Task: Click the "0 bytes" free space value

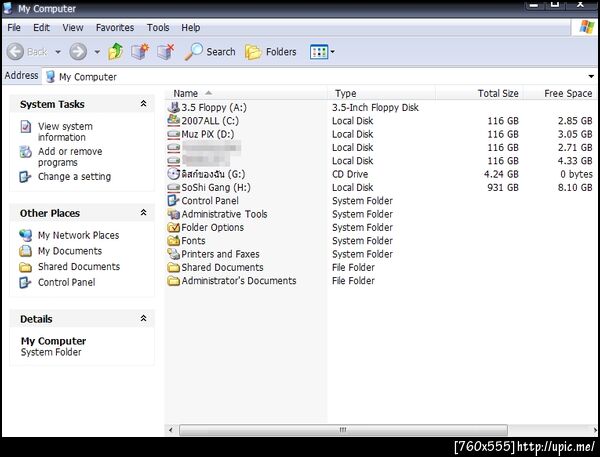Action: 576,174
